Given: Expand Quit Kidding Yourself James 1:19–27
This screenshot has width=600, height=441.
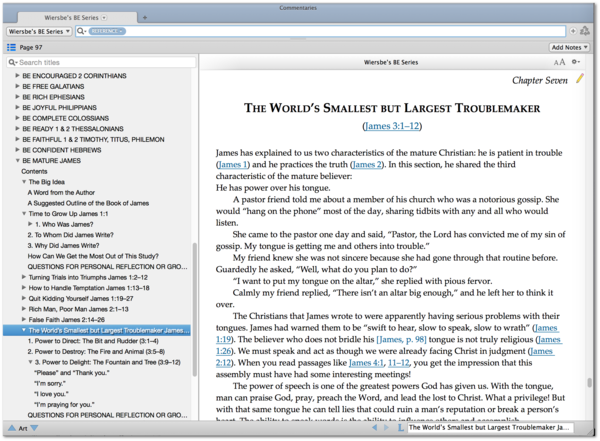Looking at the screenshot, I should click(24, 298).
